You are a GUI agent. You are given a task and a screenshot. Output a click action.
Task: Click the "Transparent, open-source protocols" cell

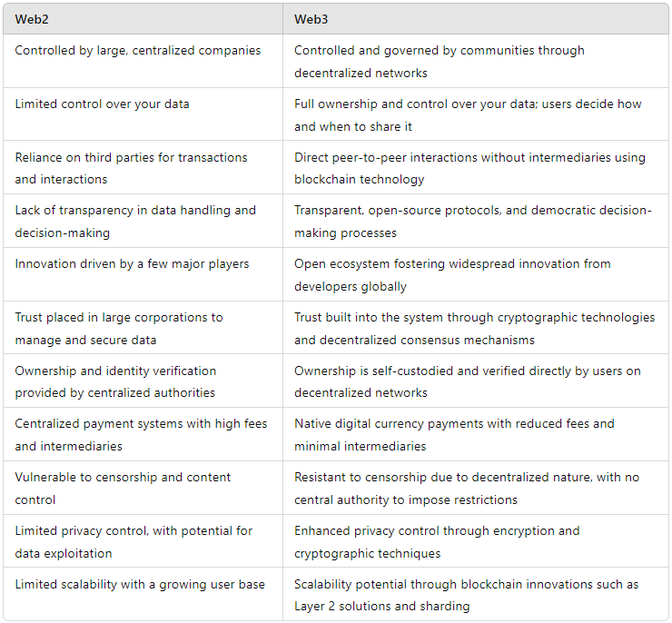[x=472, y=221]
